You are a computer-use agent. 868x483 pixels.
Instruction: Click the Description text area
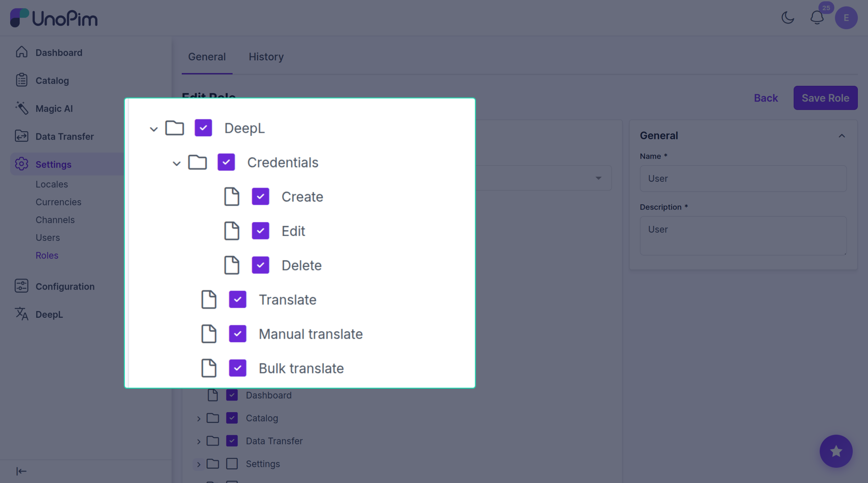(x=743, y=236)
